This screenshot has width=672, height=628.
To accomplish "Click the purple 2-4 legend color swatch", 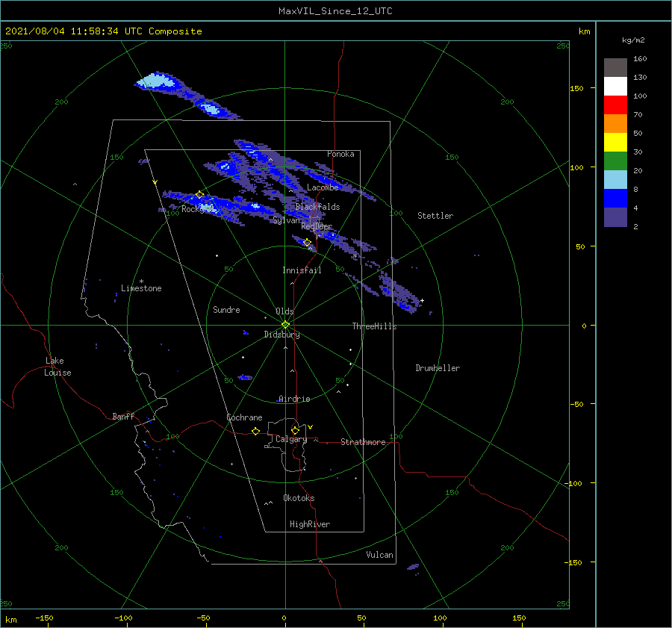I will [615, 217].
